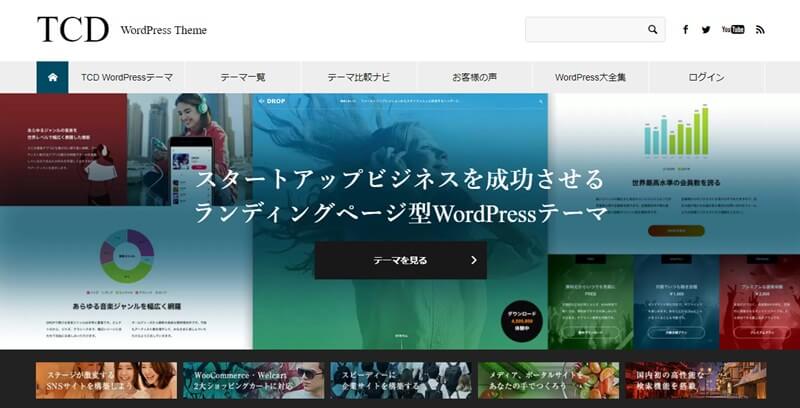Open the 国内初の高性能な検索機能 banner
The width and height of the screenshot is (800, 408).
tap(696, 380)
